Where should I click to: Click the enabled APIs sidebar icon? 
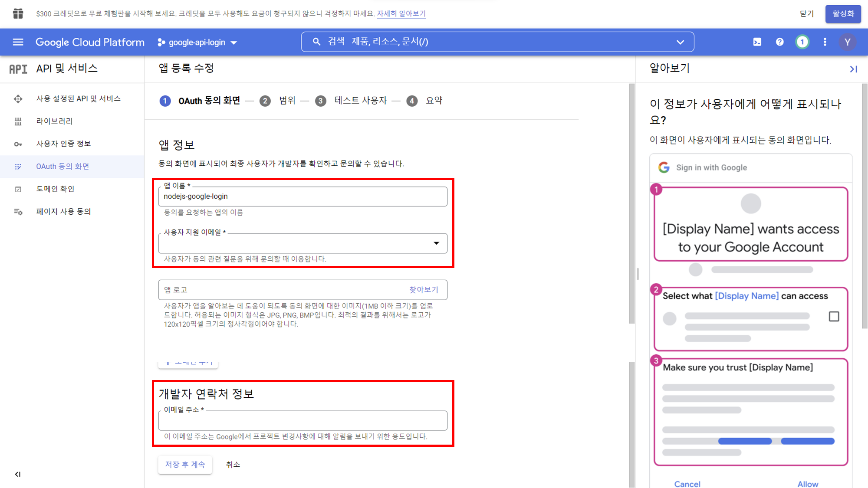18,99
